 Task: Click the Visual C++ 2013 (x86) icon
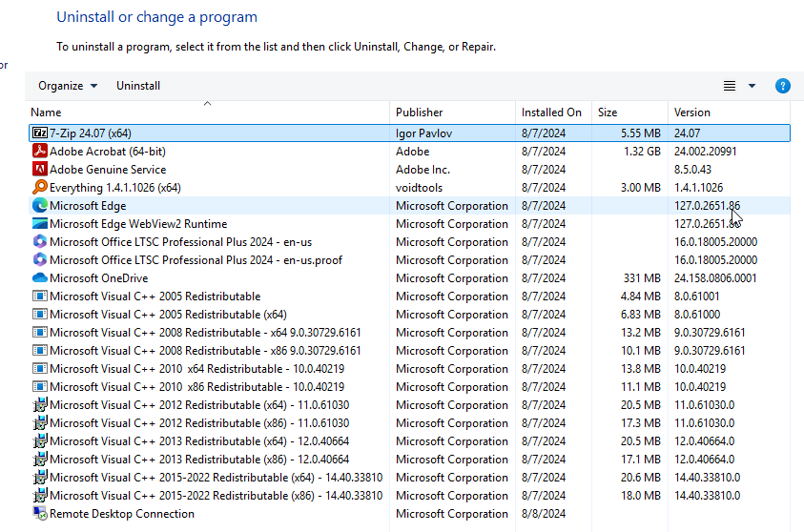click(x=40, y=460)
